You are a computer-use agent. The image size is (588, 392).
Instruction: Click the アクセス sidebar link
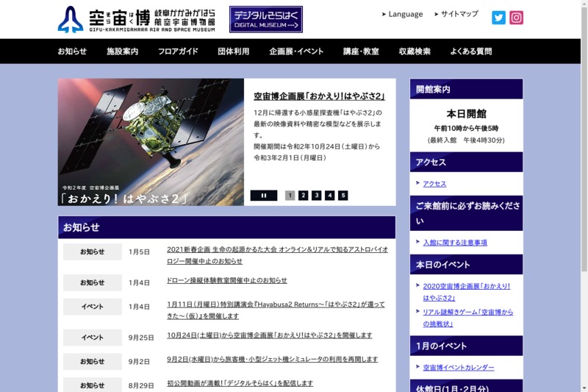(x=434, y=184)
